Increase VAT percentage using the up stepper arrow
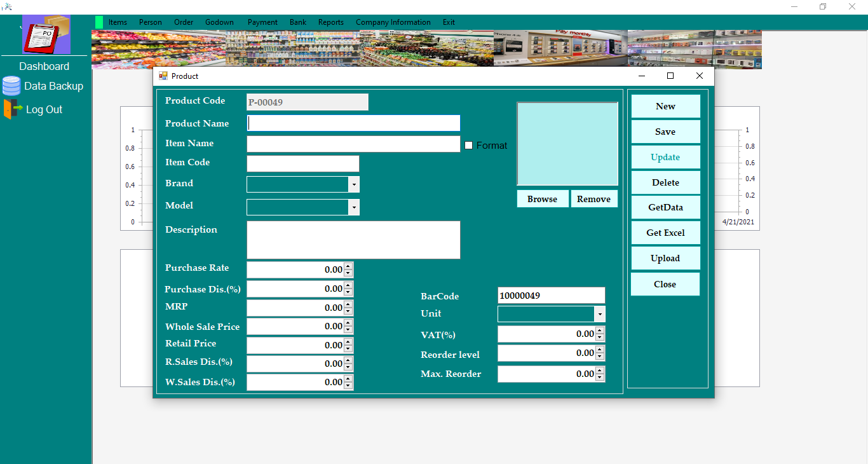 coord(599,331)
